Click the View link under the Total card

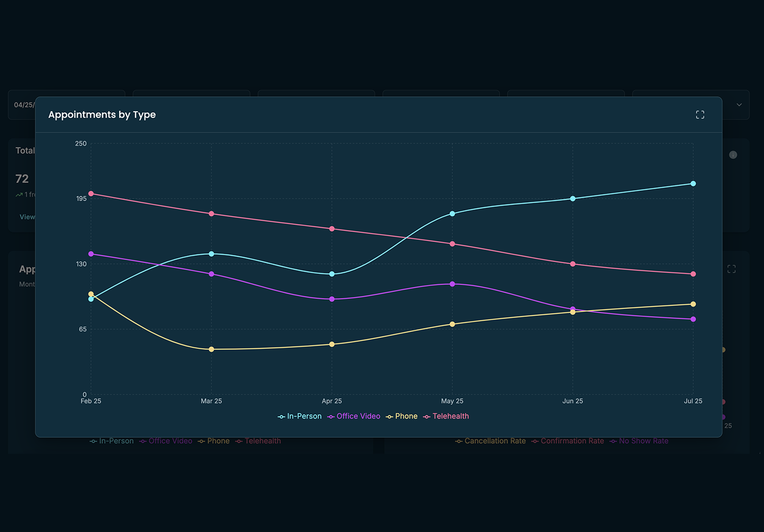coord(27,217)
